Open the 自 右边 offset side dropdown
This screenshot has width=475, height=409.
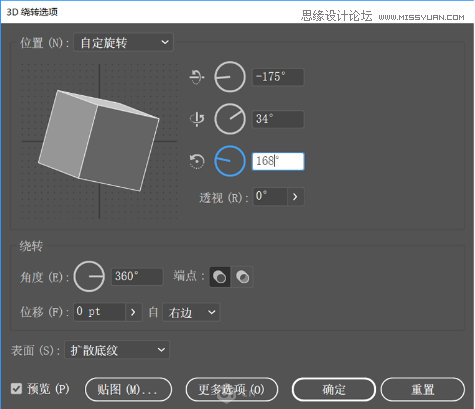pos(191,312)
